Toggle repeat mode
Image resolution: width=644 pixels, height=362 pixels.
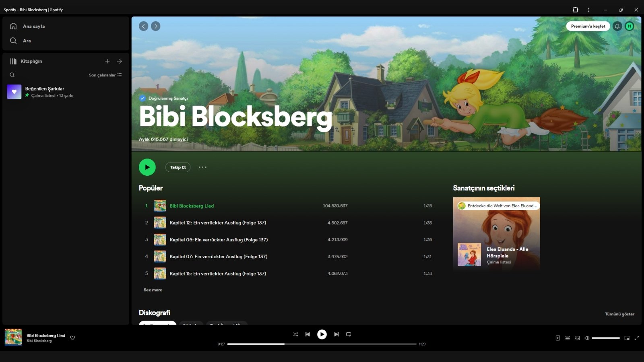click(x=349, y=334)
